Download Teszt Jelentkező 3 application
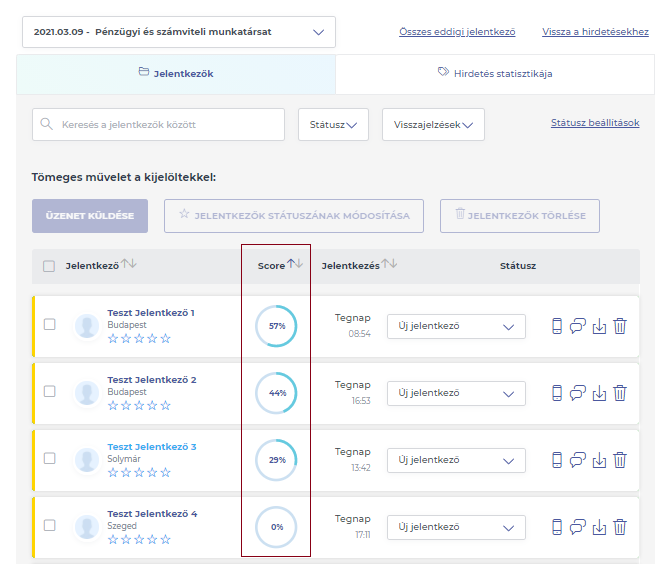Screen dimensions: 664x564 tap(599, 460)
